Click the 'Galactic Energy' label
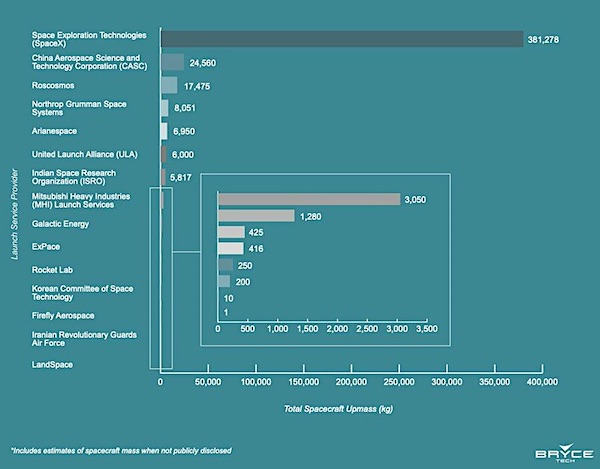Screen dimensions: 600x469 (60, 224)
